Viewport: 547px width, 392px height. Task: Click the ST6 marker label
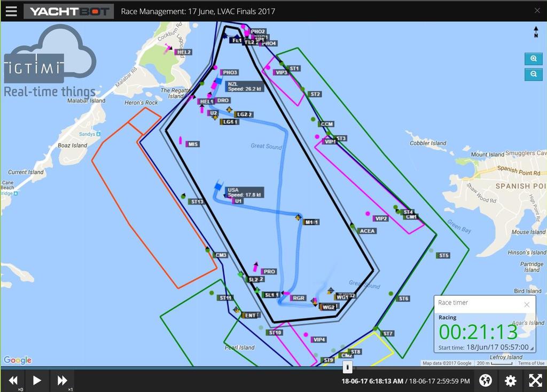[x=403, y=299]
